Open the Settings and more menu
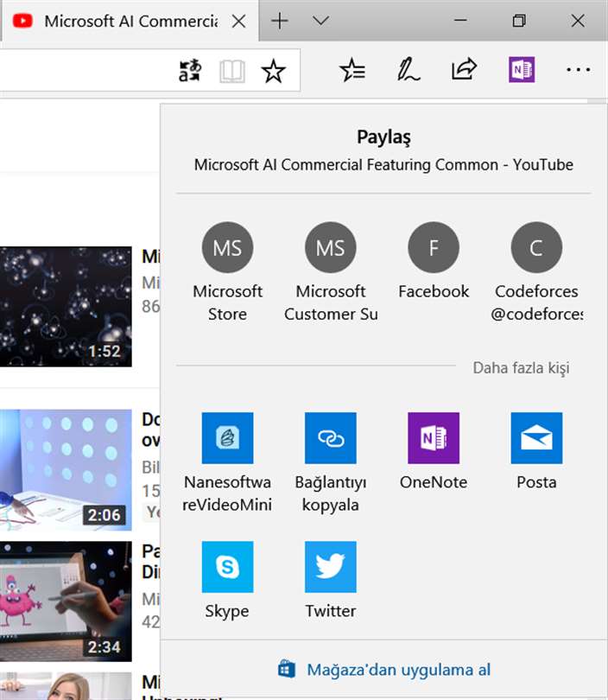This screenshot has width=608, height=700. (578, 70)
